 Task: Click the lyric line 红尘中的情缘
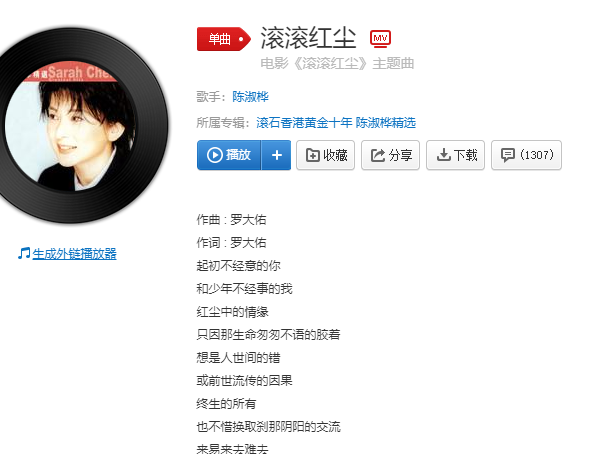coord(232,312)
